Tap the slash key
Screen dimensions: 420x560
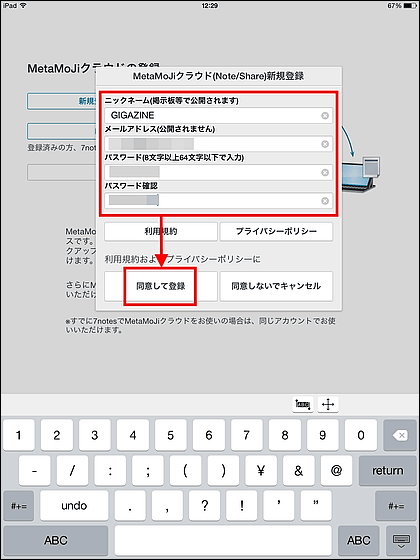[x=72, y=470]
